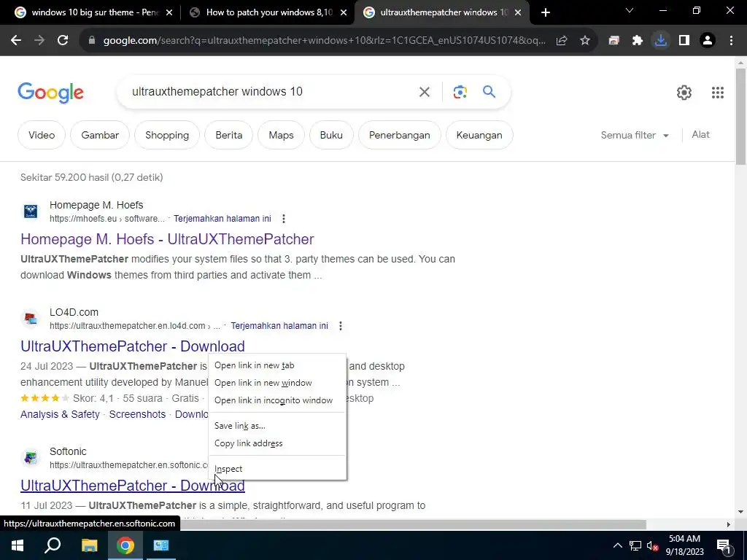Viewport: 747px width, 560px height.
Task: Open Chrome's three-dot menu
Action: [731, 41]
